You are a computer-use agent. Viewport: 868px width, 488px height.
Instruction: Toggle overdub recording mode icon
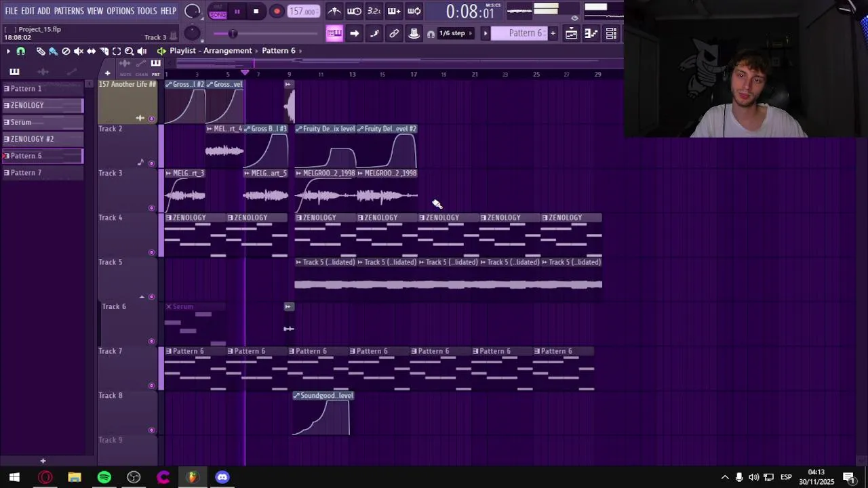tap(394, 11)
